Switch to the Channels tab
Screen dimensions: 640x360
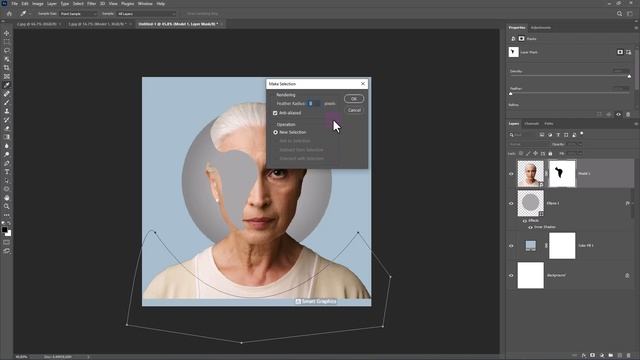click(531, 124)
